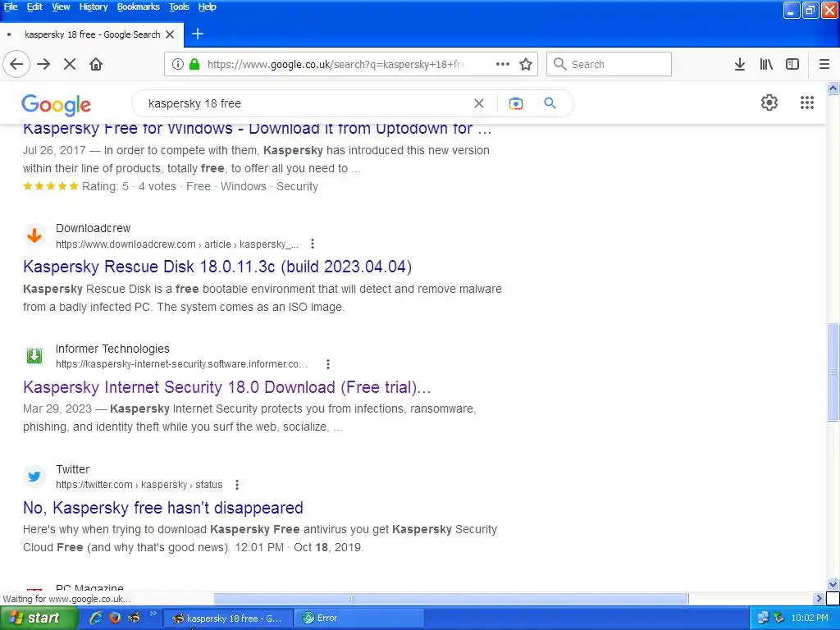Go back using the back arrow button
Image resolution: width=840 pixels, height=630 pixels.
point(16,64)
